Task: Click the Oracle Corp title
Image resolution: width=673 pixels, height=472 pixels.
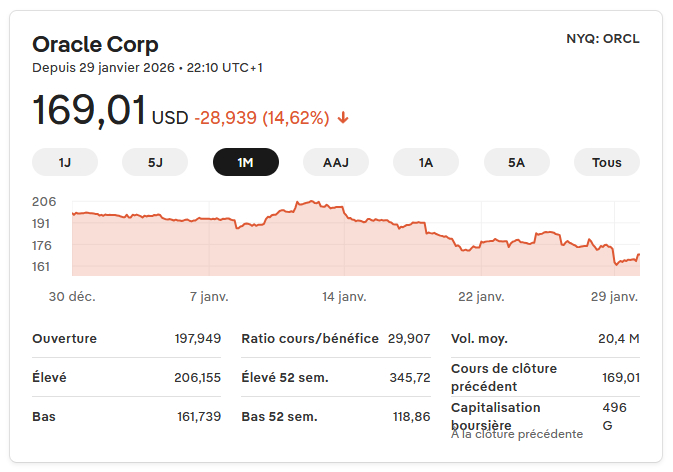Action: (95, 44)
